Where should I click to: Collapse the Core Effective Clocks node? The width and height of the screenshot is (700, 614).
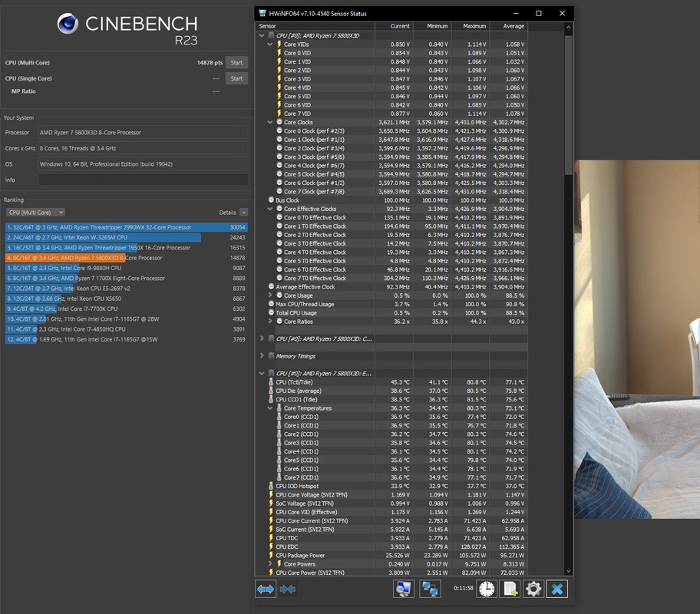[269, 209]
